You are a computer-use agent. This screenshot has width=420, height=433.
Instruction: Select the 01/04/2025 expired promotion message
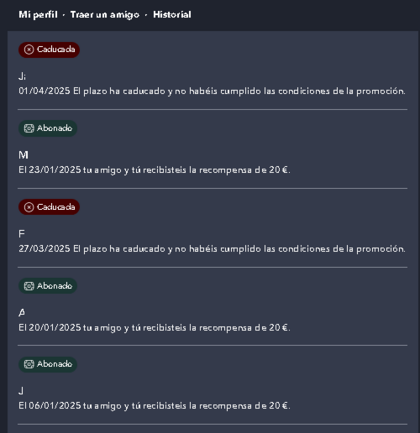coord(212,91)
